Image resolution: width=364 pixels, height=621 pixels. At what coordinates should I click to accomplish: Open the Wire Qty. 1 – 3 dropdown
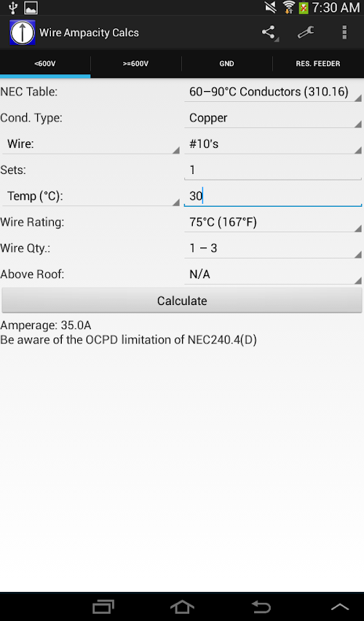pyautogui.click(x=273, y=248)
